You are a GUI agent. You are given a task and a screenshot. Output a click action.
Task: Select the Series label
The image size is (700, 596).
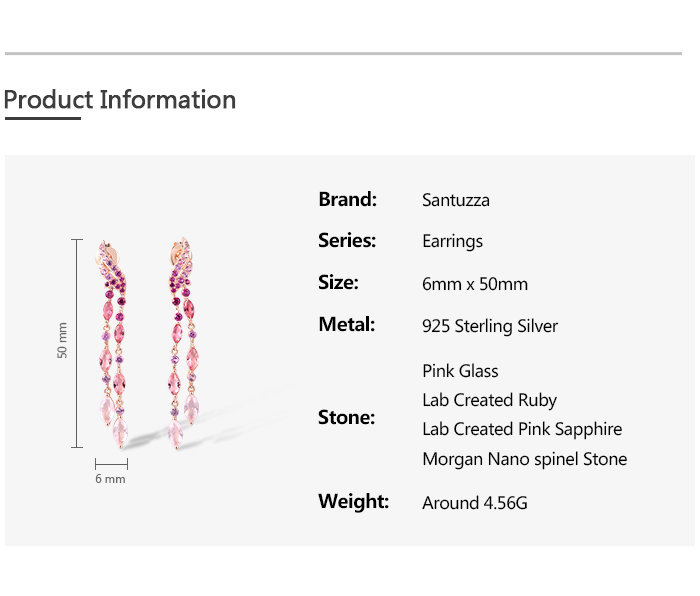(x=347, y=241)
